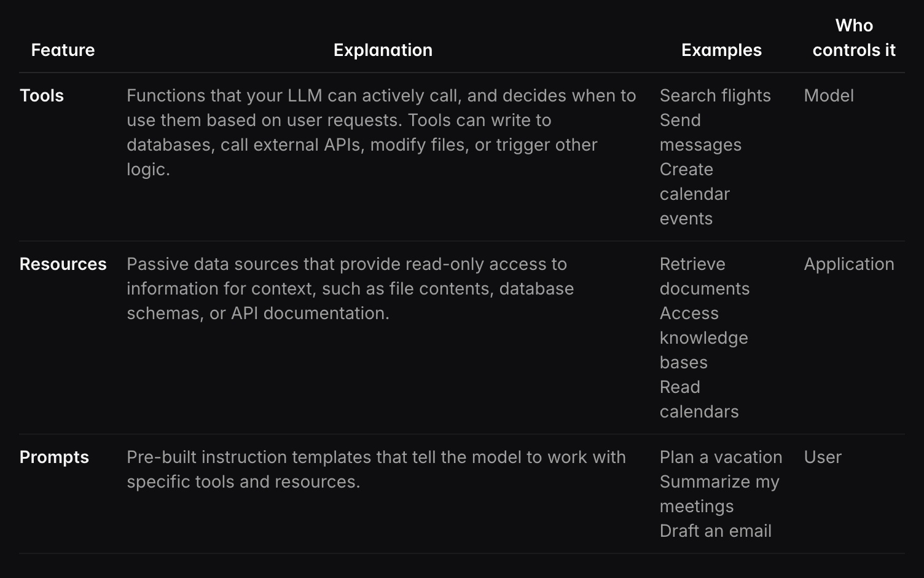
Task: Click the Application controller cell
Action: click(848, 264)
